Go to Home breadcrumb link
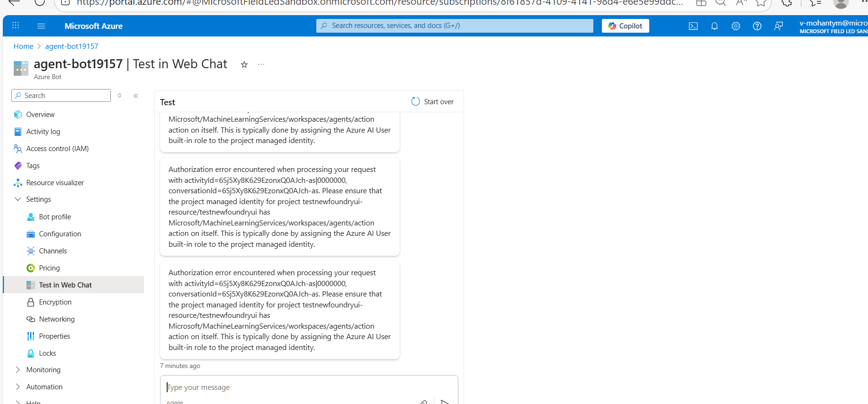Screen dimensions: 868x404 (x=24, y=46)
